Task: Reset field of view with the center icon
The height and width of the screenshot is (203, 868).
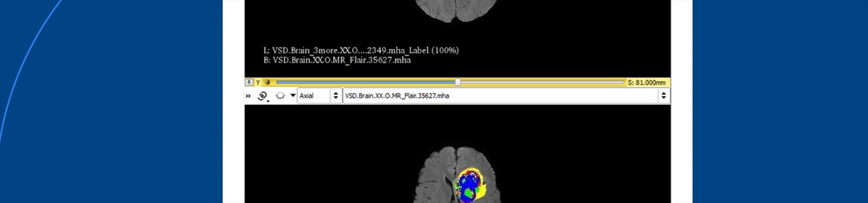Action: pos(267,83)
